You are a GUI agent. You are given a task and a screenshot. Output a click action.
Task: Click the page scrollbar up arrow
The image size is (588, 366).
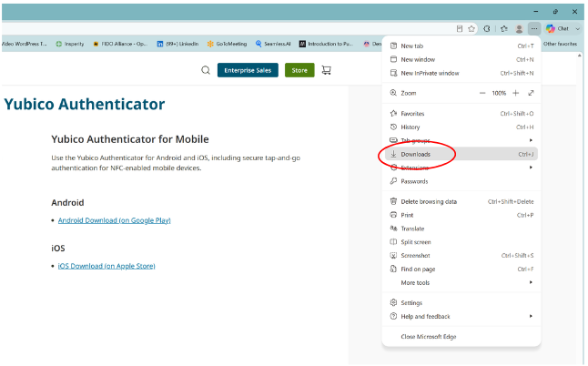580,56
